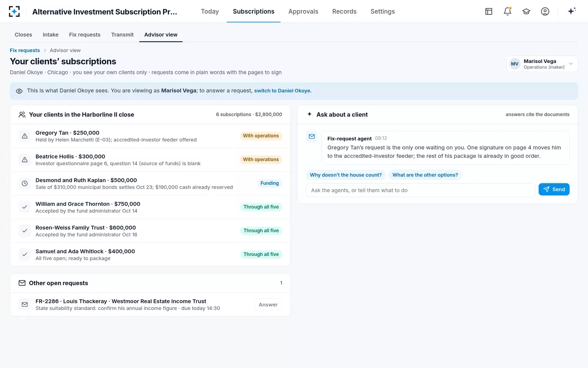Open the Transmit sub-tab
Viewport: 588px width, 368px height.
[122, 35]
